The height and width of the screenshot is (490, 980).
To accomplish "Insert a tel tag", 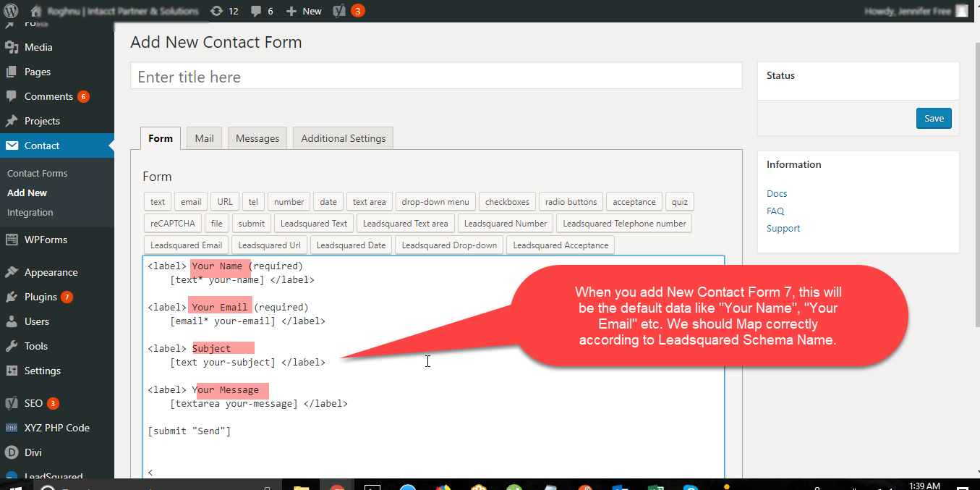I will click(x=253, y=202).
